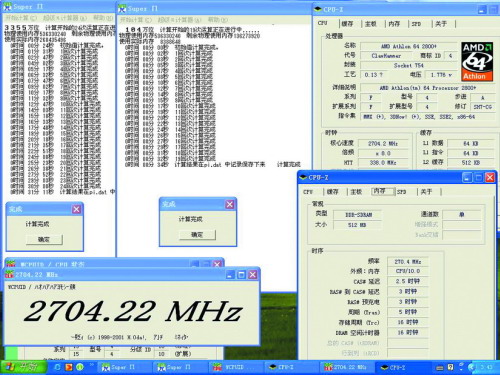Click the green round quick launch icon
Screen dimensions: 500x375
click(x=80, y=367)
